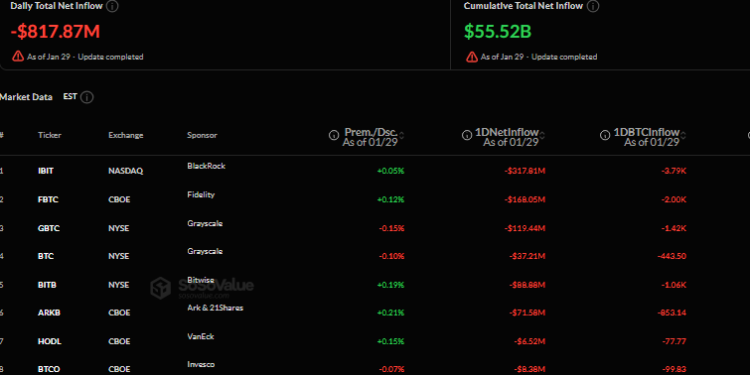Image resolution: width=750 pixels, height=375 pixels.
Task: Sort by Prem./Dsc. column arrows
Action: pyautogui.click(x=401, y=135)
